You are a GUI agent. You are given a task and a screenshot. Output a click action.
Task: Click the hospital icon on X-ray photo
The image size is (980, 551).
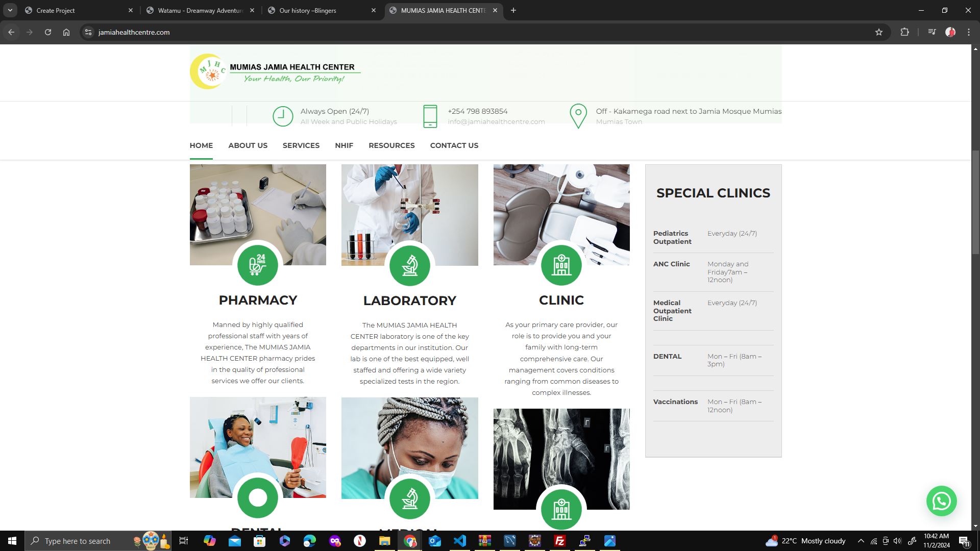(561, 509)
